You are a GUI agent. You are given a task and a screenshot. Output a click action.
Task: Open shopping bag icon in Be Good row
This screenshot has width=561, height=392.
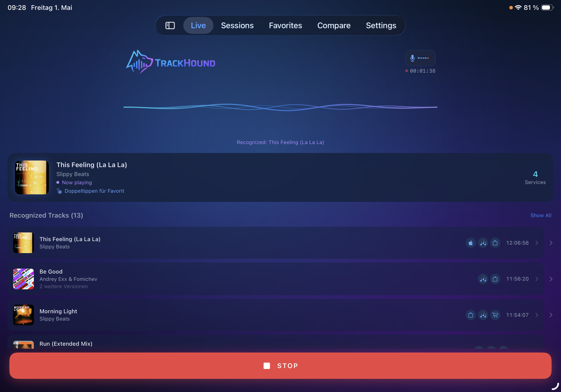[x=495, y=279]
